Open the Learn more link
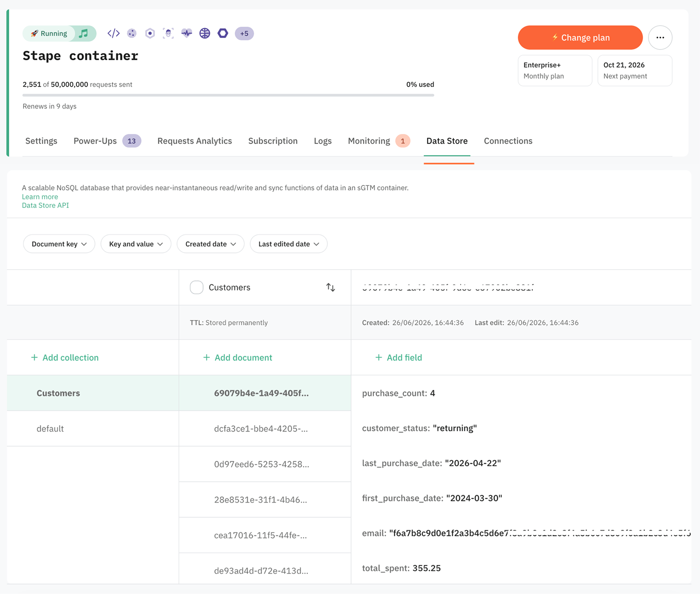Image resolution: width=700 pixels, height=594 pixels. coord(40,197)
